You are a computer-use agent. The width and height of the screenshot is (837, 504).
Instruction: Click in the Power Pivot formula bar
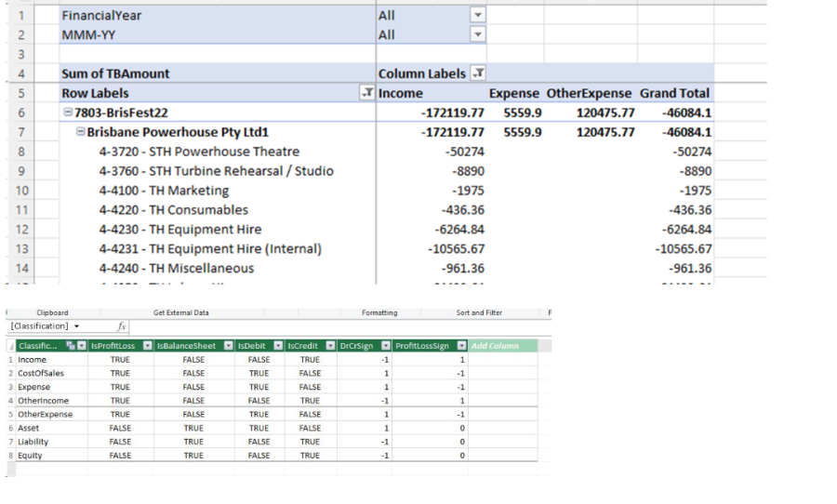point(339,326)
